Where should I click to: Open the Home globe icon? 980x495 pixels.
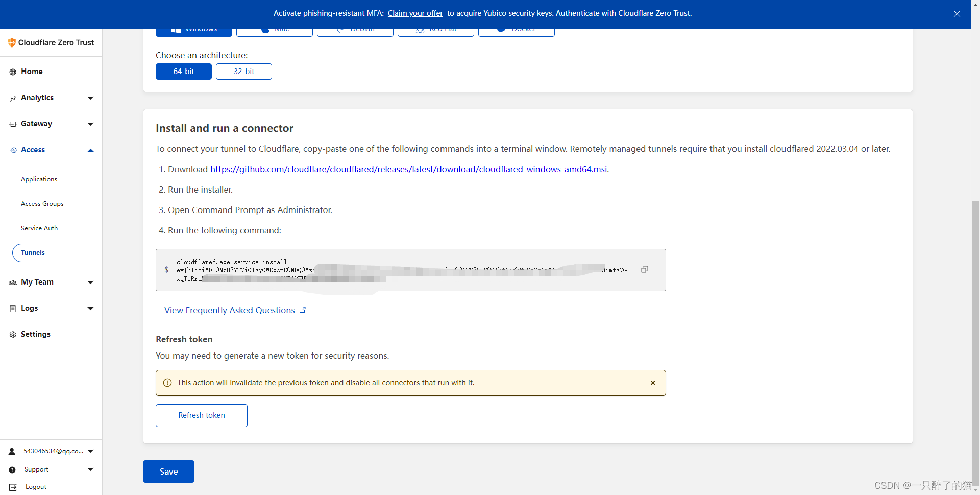tap(13, 72)
